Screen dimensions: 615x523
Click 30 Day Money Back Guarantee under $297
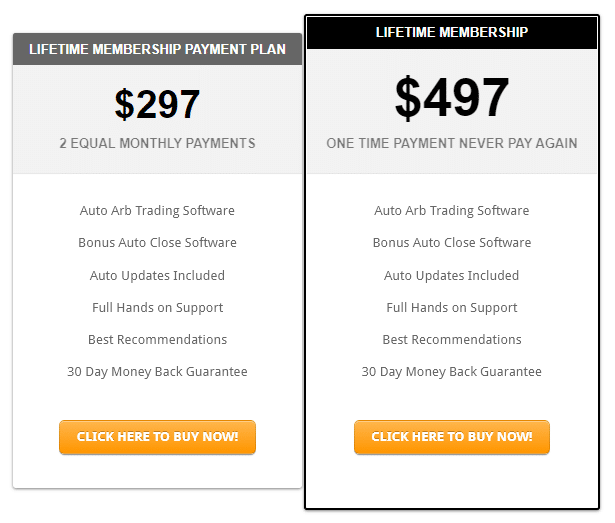pos(157,372)
